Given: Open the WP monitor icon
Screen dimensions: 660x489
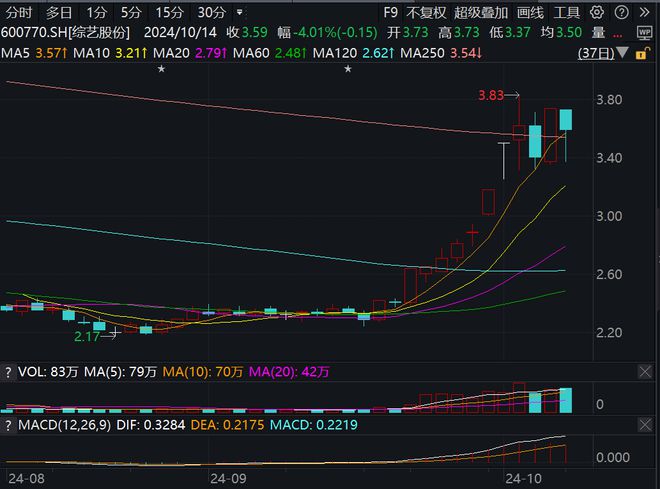Looking at the screenshot, I should 644,32.
